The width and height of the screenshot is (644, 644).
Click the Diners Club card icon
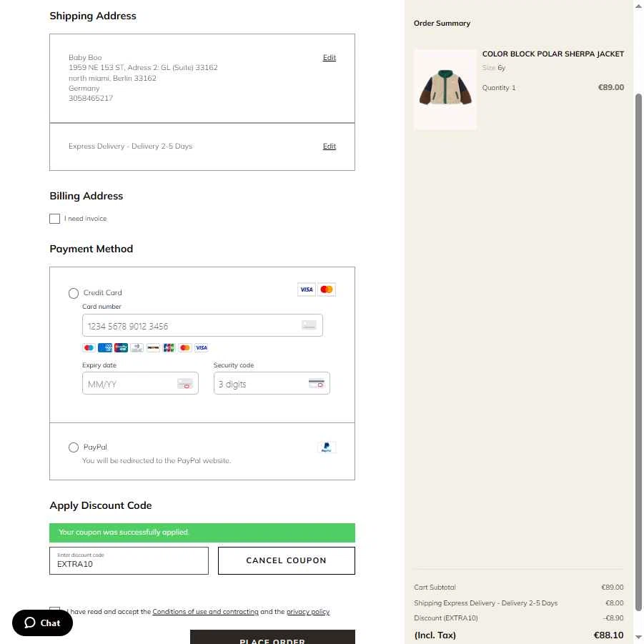[137, 348]
